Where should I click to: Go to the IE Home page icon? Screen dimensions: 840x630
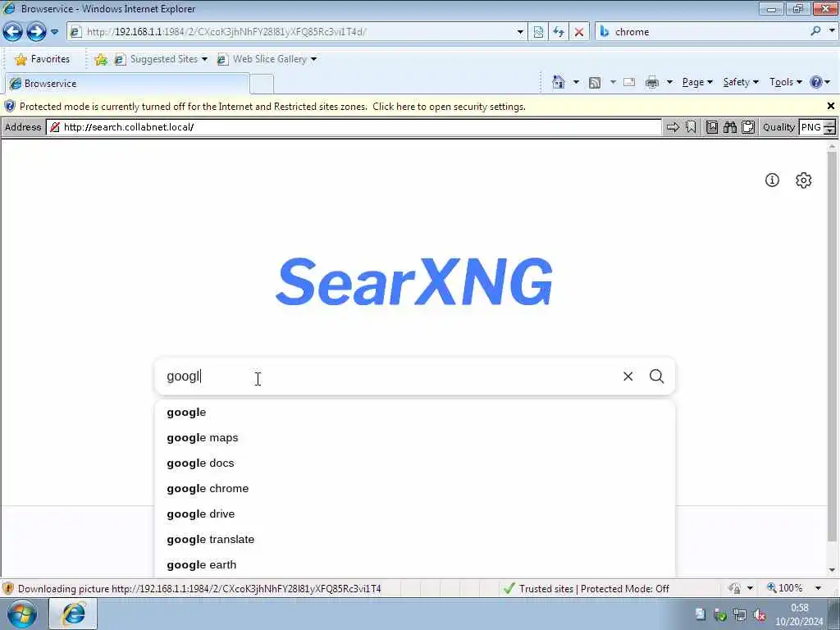[558, 82]
